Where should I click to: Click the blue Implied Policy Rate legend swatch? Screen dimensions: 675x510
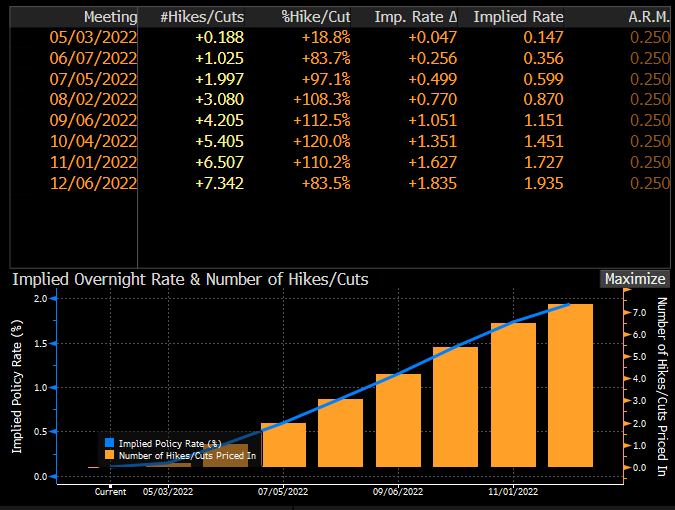click(x=110, y=442)
